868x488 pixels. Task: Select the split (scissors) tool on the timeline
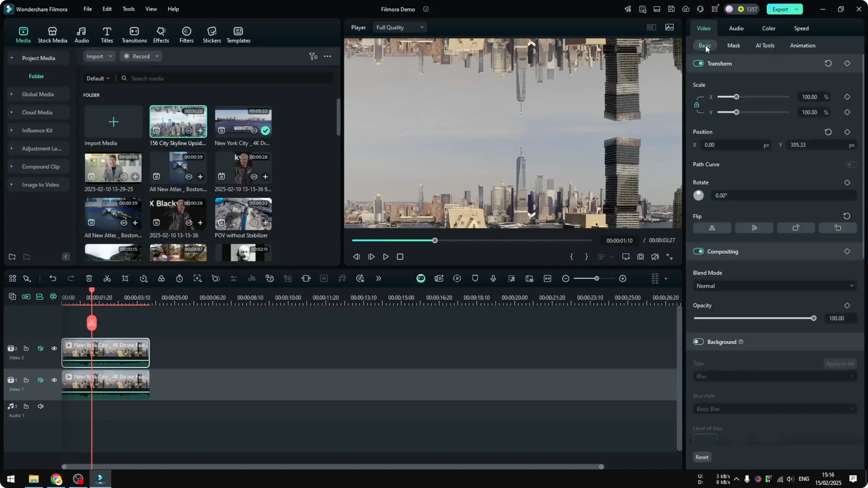point(107,278)
